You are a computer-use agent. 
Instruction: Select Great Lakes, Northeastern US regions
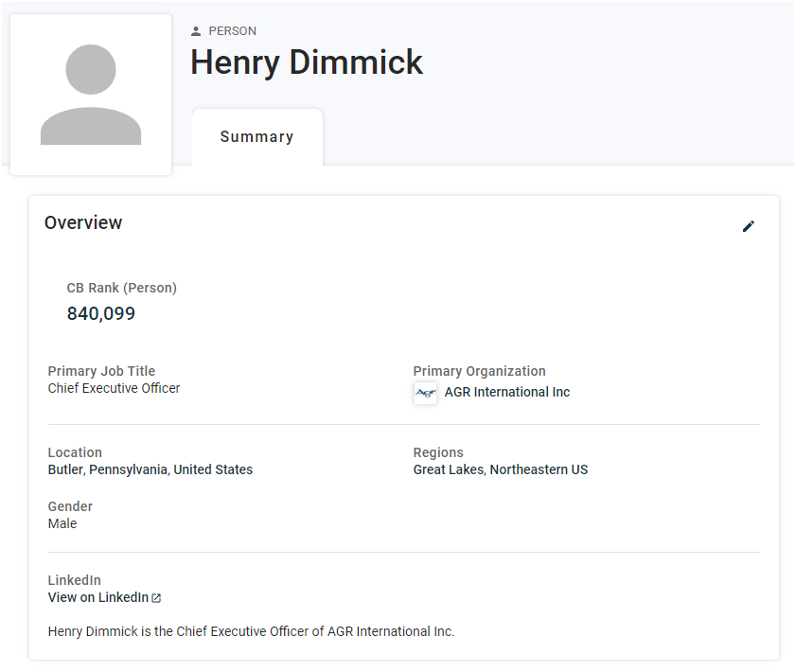501,469
